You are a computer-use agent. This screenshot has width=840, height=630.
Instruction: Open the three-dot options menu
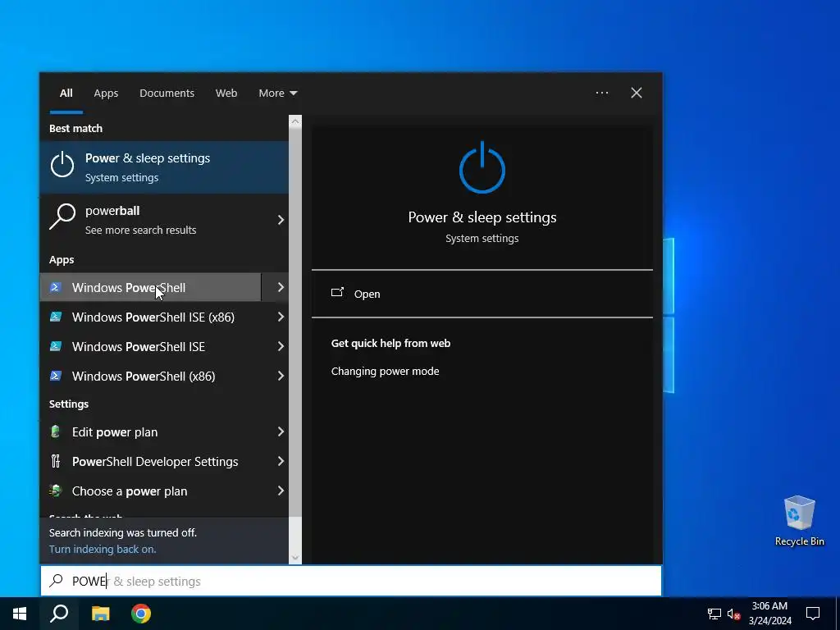pos(601,93)
